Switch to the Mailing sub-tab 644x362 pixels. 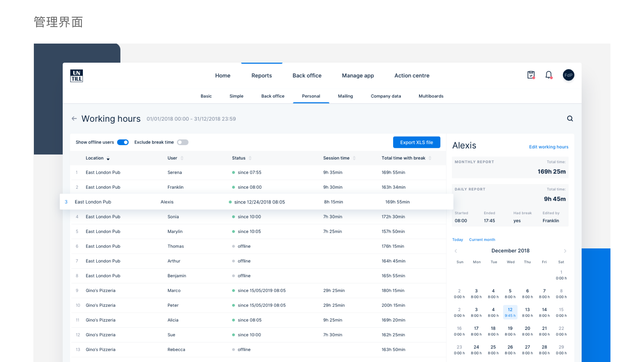point(345,96)
